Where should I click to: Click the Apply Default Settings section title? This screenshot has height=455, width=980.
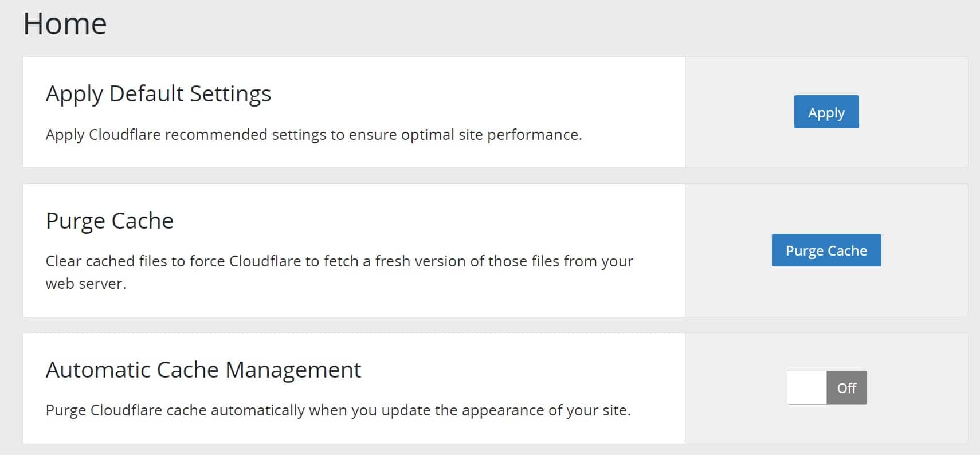coord(158,93)
